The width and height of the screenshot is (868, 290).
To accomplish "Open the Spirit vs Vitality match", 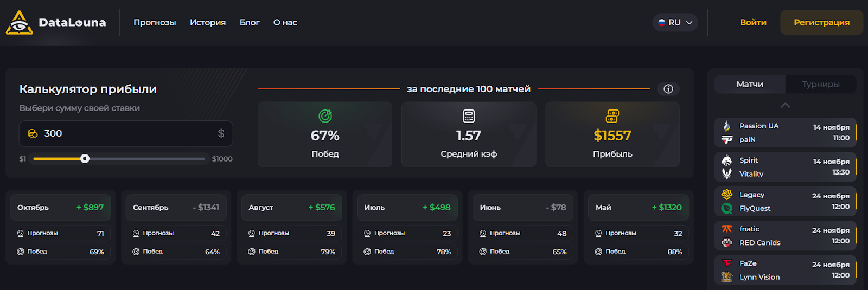I will (x=785, y=167).
